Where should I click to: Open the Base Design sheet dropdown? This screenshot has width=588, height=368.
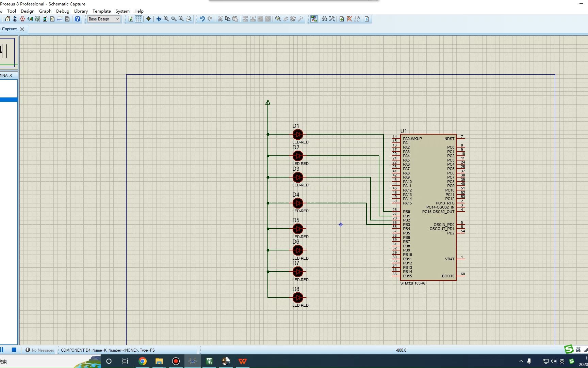pos(117,19)
